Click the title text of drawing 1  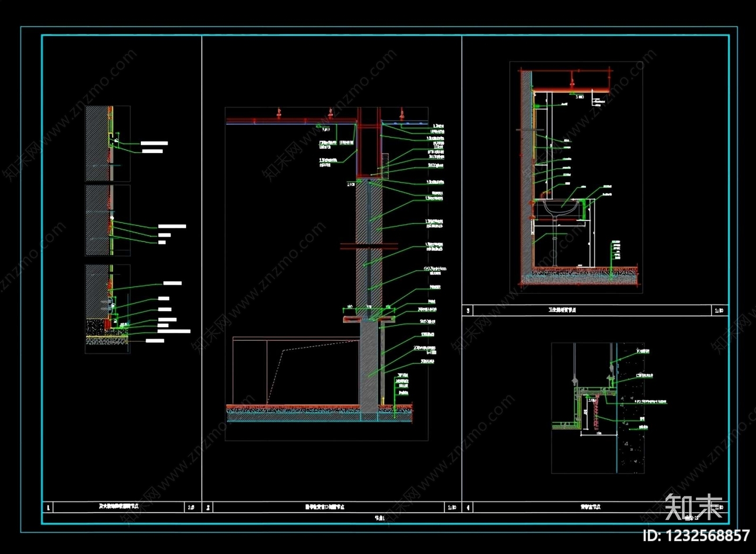pos(119,506)
